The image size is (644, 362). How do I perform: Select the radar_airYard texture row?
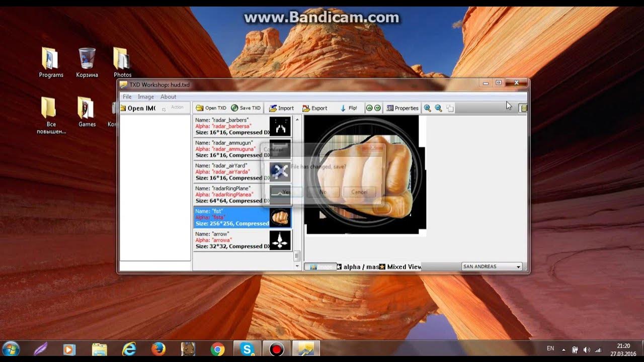[243, 172]
